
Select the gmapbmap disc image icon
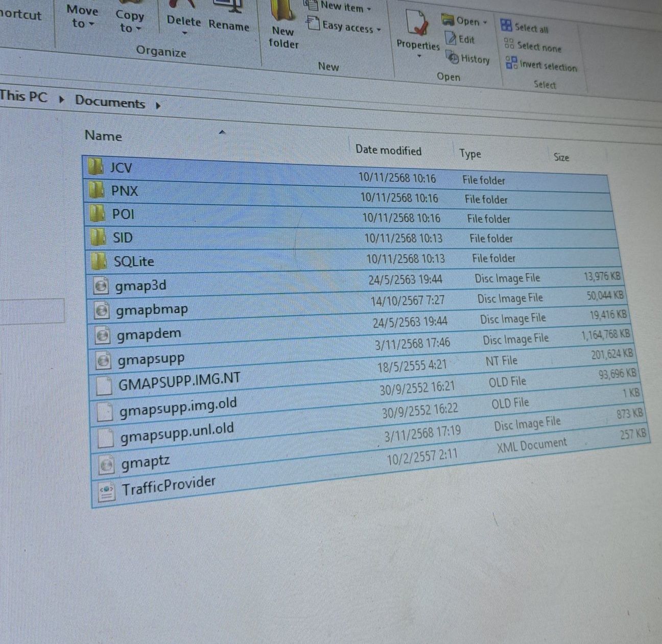click(102, 310)
